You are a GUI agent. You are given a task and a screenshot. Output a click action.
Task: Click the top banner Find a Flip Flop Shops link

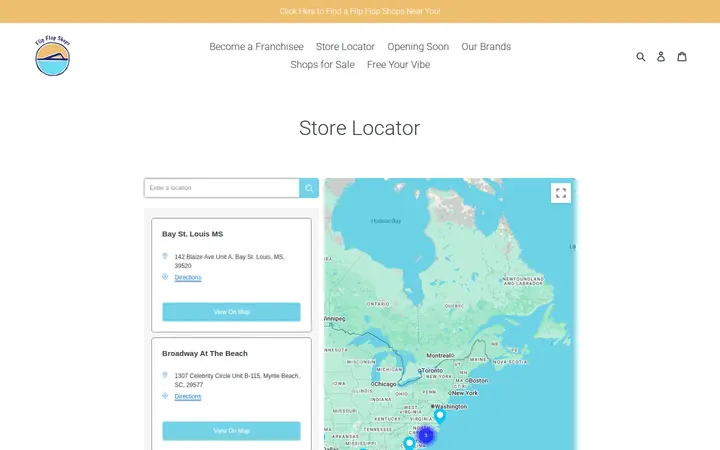tap(360, 11)
